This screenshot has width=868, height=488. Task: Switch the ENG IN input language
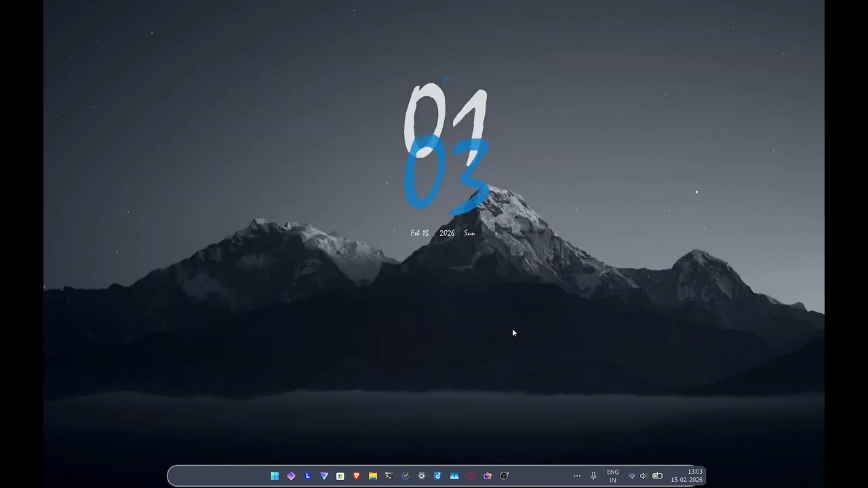(x=613, y=476)
